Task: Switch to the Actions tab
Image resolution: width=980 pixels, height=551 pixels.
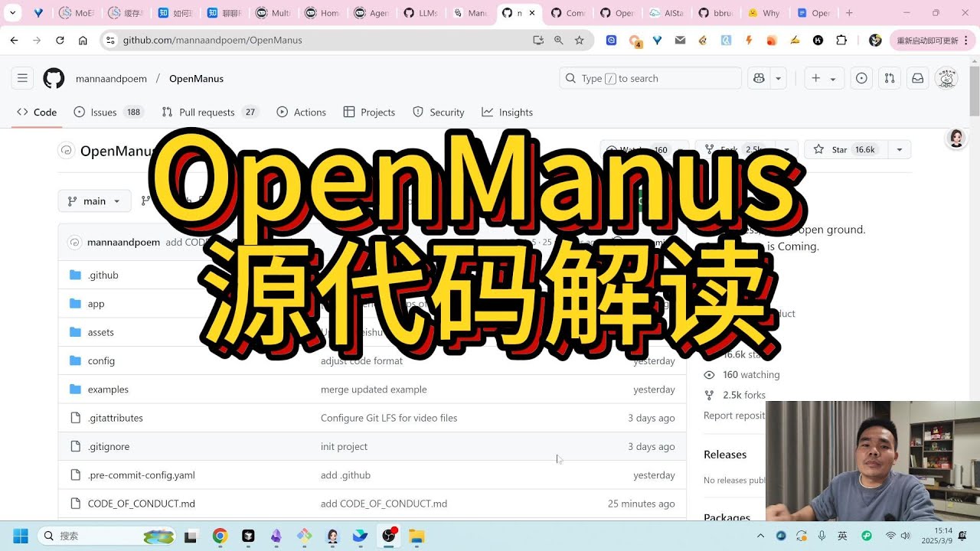Action: point(302,112)
